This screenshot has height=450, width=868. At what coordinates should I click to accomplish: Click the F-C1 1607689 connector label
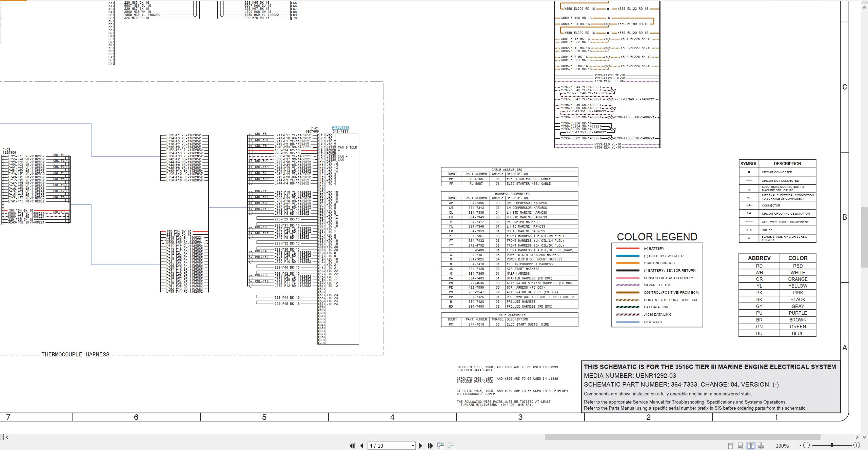click(312, 130)
